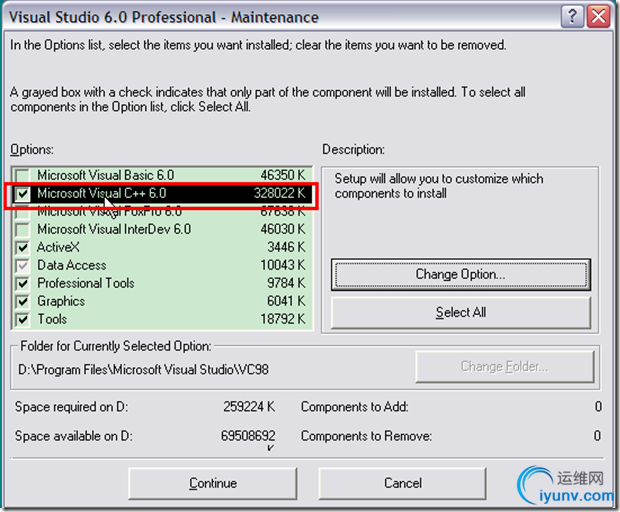Viewport: 620px width, 512px height.
Task: Click the 69508692 space available value
Action: tap(248, 436)
